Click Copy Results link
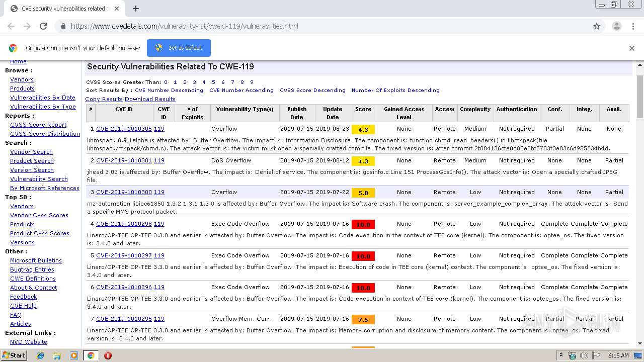 [104, 99]
